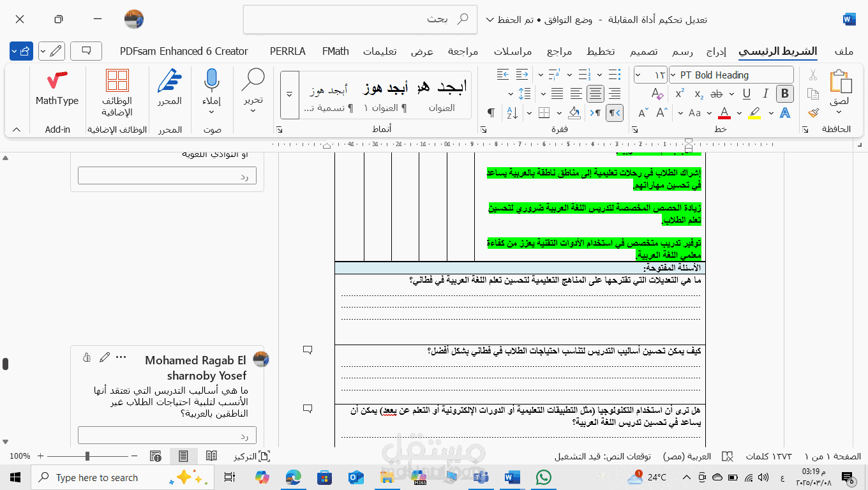Switch to the Layout (تخطيط) tab
This screenshot has height=490, width=868.
tap(601, 51)
